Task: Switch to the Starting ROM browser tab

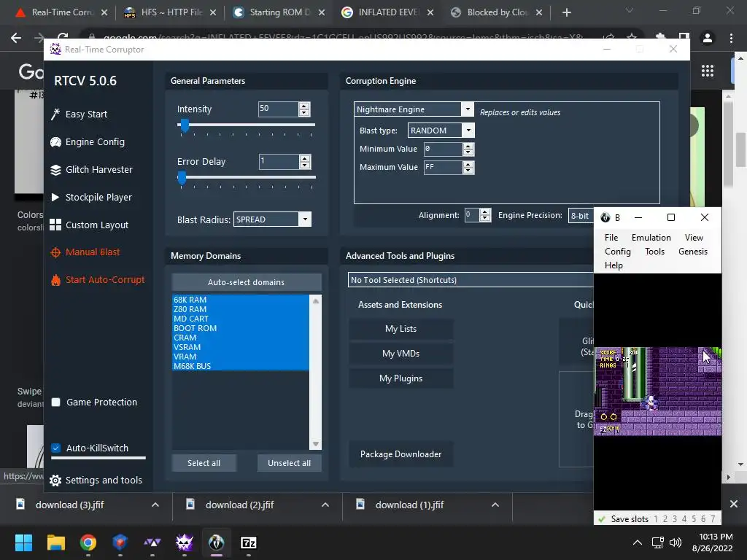Action: [279, 12]
